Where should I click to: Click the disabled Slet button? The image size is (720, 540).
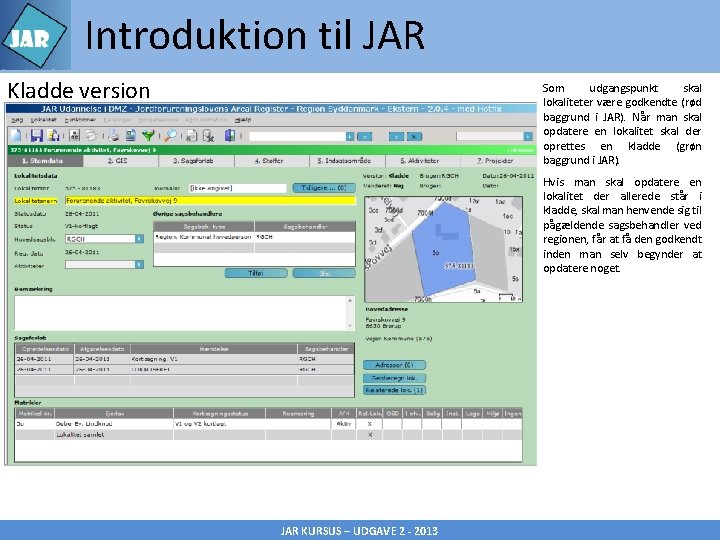[x=324, y=273]
